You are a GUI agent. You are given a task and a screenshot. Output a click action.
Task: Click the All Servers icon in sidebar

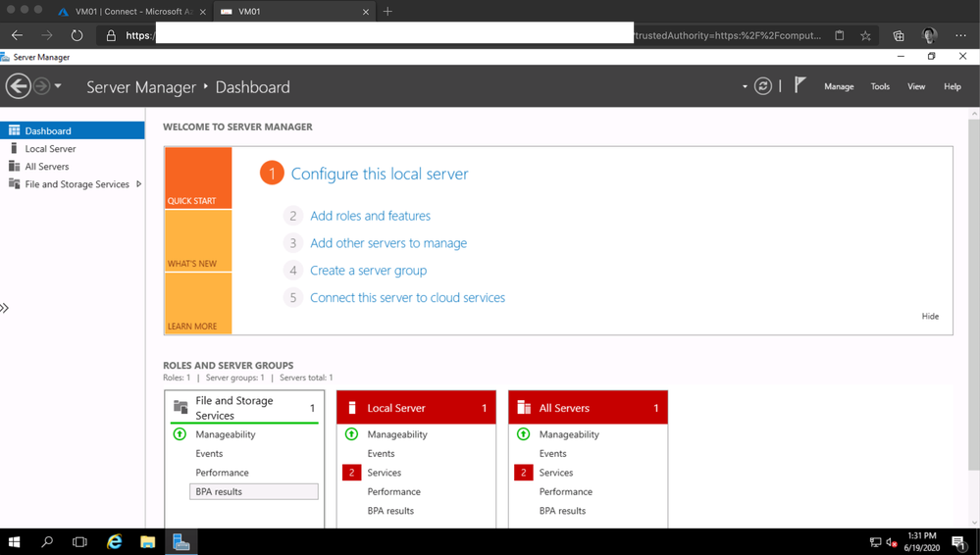point(14,167)
